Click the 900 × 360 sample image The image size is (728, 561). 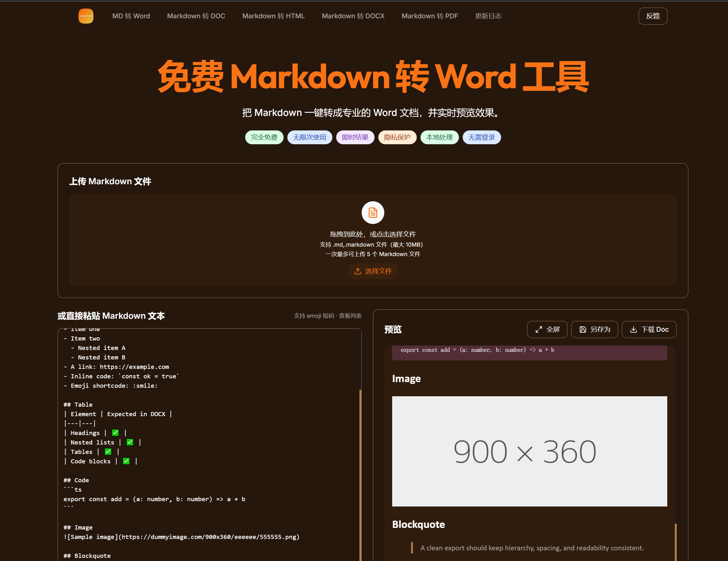point(529,451)
